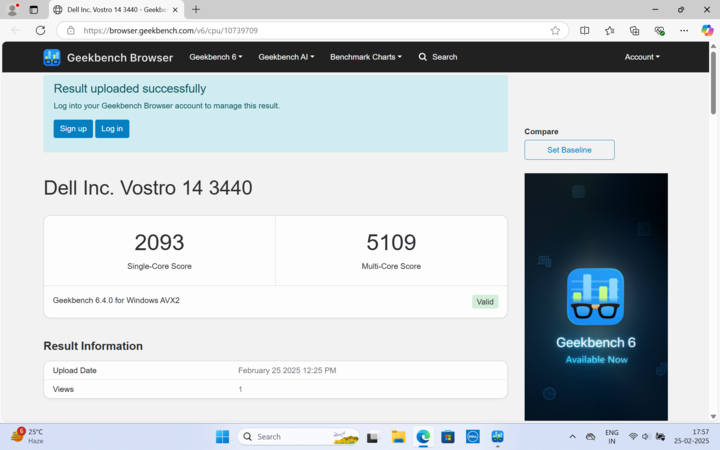
Task: Click the Wi-Fi network tray icon
Action: click(x=633, y=437)
